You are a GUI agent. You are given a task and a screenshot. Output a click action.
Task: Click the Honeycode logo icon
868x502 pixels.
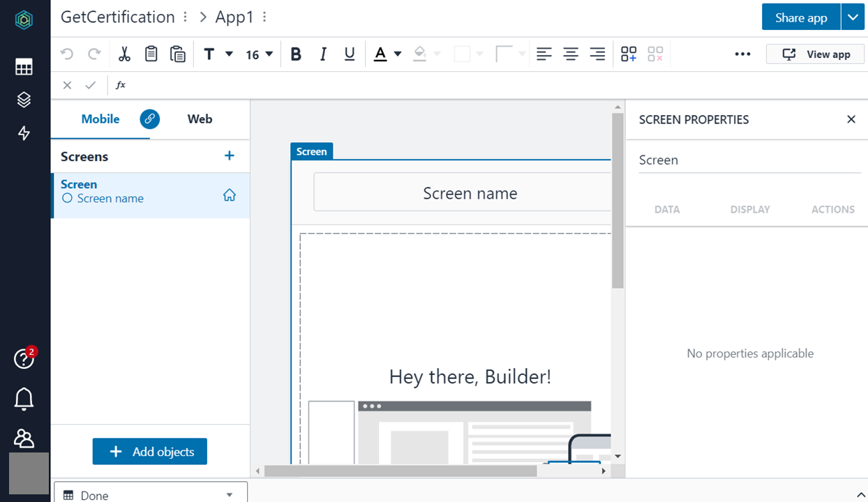point(24,20)
